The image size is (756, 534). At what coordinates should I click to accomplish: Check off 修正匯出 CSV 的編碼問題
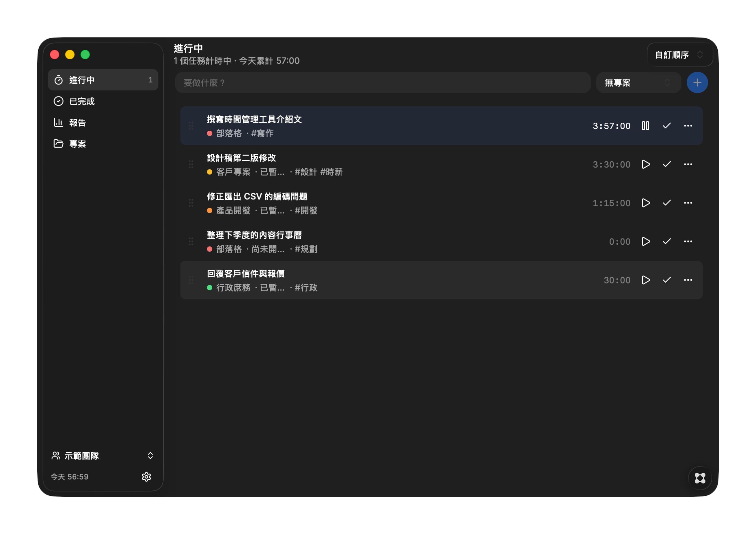(666, 203)
